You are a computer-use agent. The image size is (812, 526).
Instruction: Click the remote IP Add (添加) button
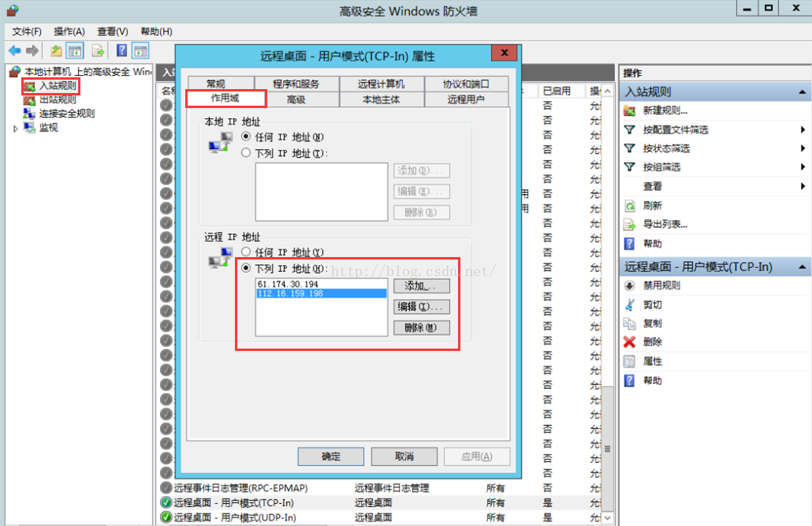(x=422, y=286)
